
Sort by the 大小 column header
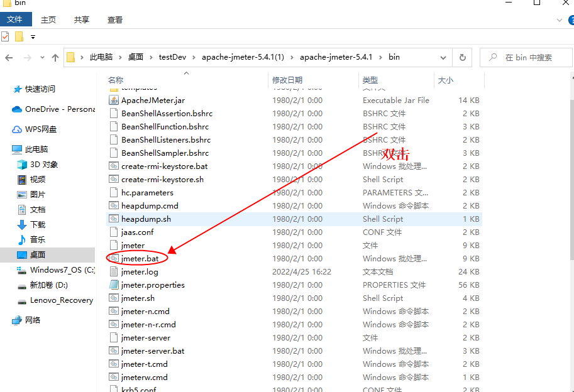pos(460,80)
